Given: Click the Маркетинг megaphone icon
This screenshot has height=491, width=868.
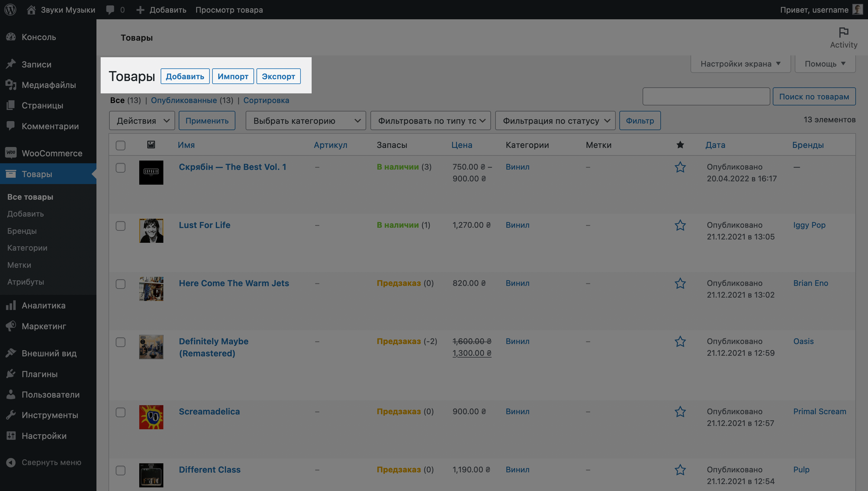Looking at the screenshot, I should click(x=11, y=326).
